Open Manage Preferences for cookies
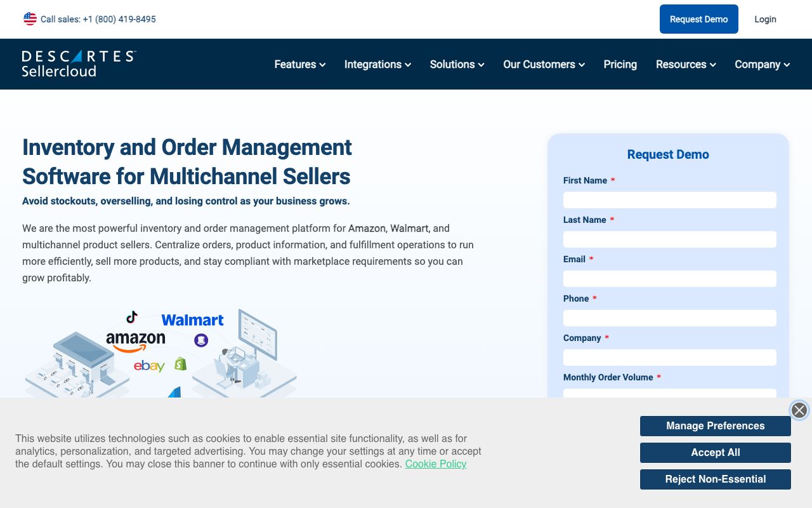 (x=716, y=426)
